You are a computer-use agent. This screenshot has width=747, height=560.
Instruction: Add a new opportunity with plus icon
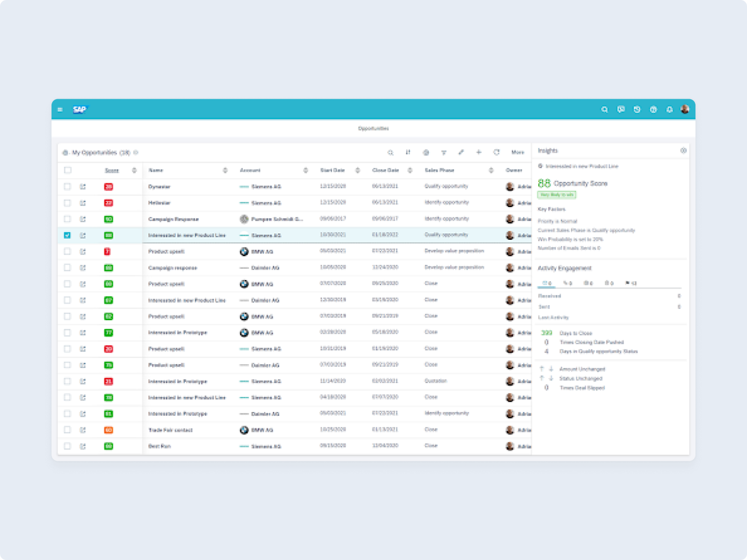click(x=479, y=152)
